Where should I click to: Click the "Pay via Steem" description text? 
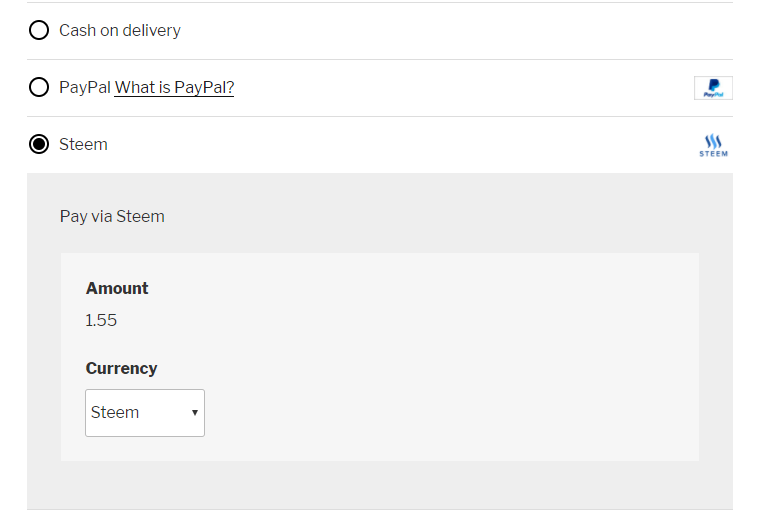point(112,216)
